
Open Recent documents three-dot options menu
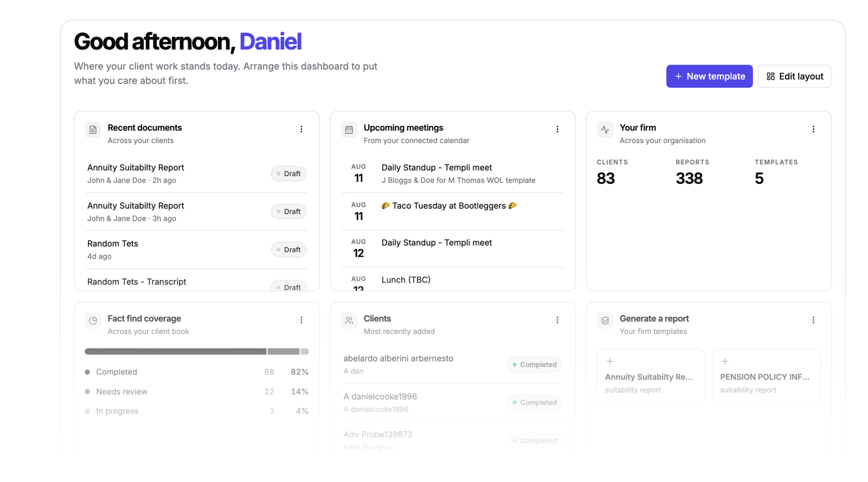(x=301, y=129)
